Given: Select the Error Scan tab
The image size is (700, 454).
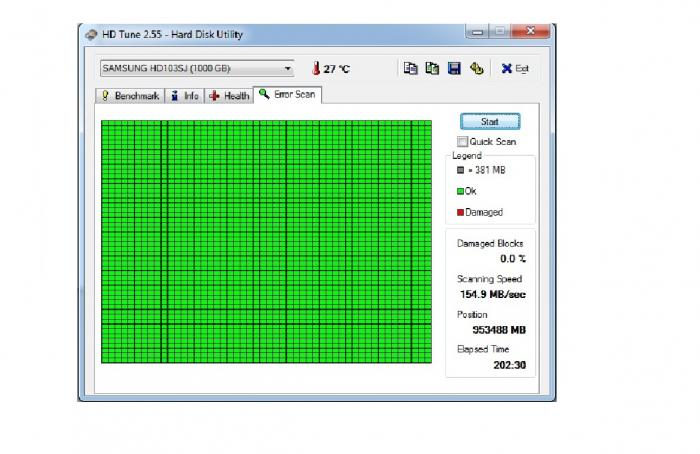Looking at the screenshot, I should (288, 95).
